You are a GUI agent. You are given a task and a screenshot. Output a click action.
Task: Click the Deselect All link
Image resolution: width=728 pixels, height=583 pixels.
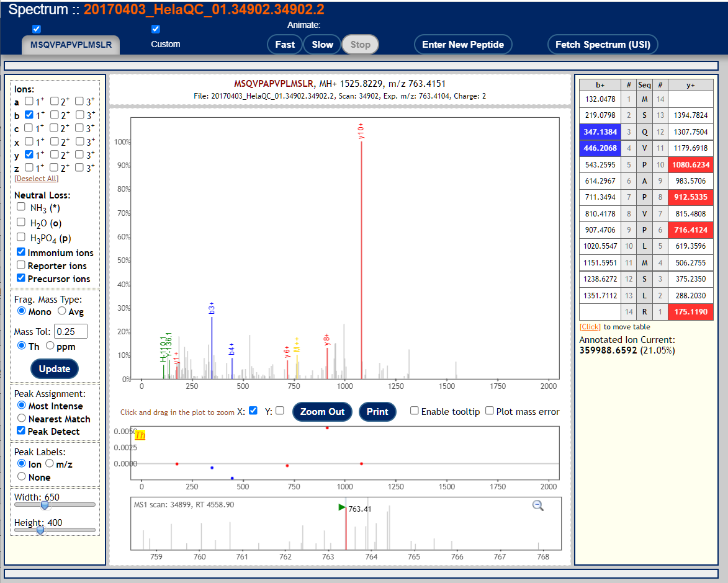click(36, 179)
